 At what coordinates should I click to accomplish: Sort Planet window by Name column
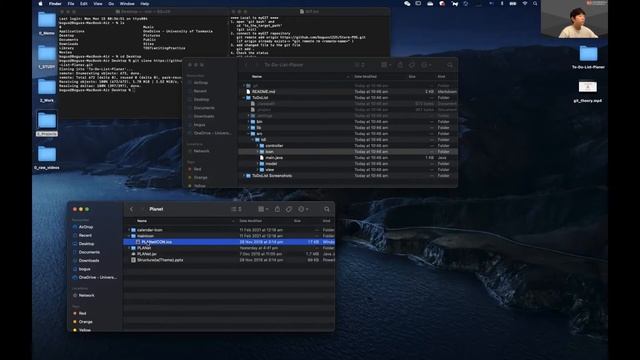(142, 221)
